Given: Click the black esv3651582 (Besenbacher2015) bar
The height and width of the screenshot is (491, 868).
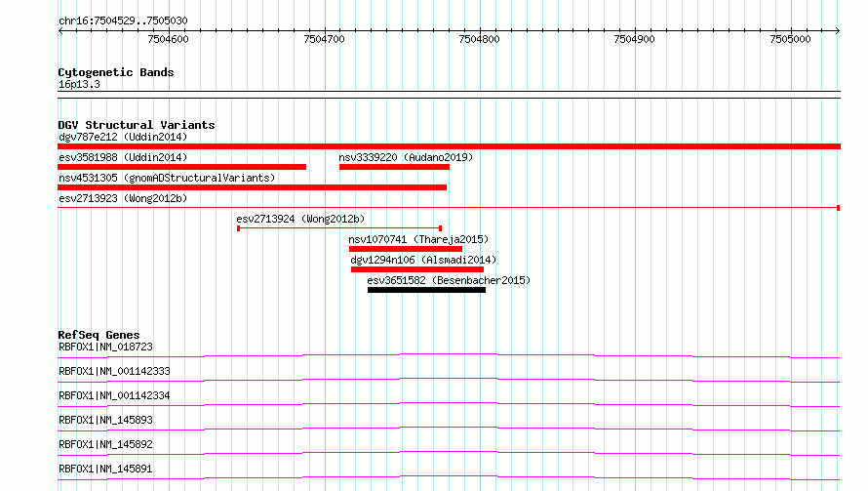Looking at the screenshot, I should click(x=427, y=290).
